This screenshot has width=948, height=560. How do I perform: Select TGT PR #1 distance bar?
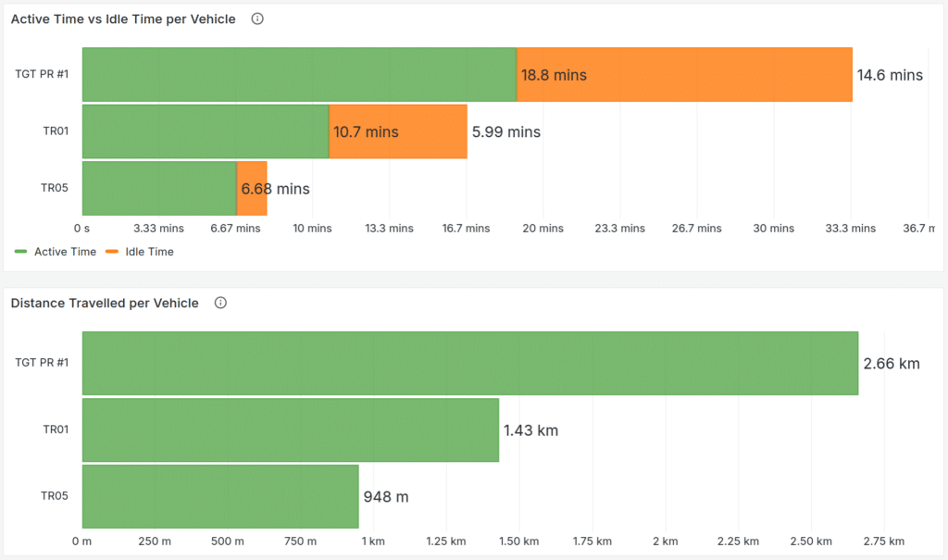[470, 363]
